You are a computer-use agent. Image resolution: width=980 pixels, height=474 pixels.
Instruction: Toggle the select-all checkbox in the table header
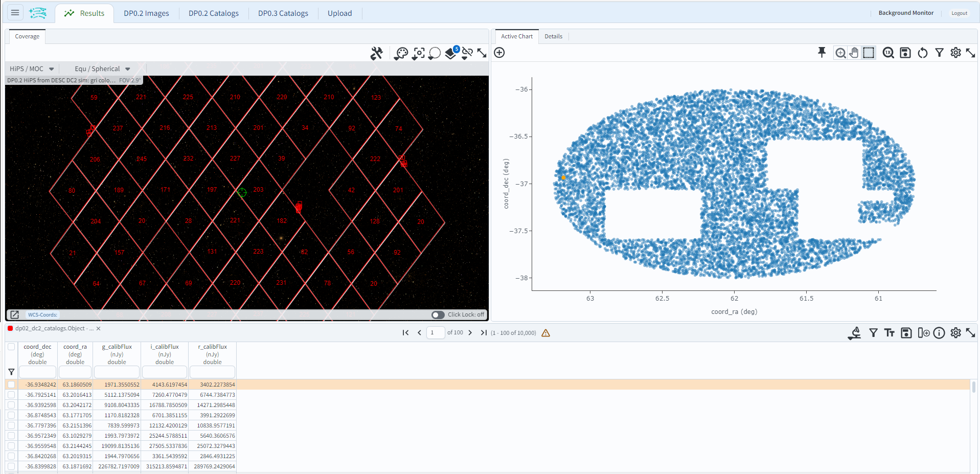[11, 346]
